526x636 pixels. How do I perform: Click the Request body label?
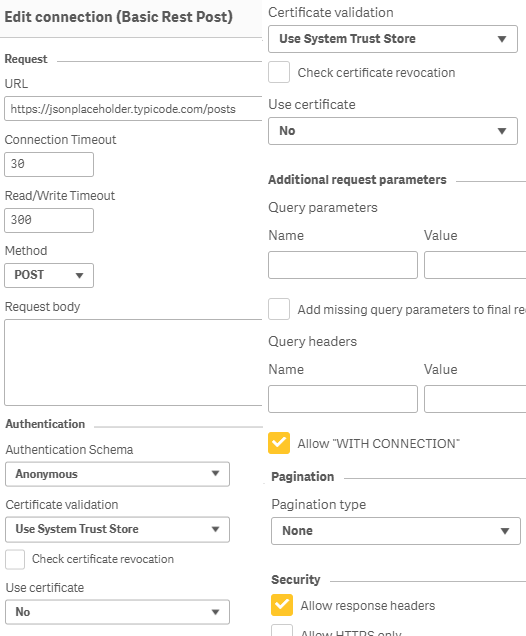pos(43,307)
